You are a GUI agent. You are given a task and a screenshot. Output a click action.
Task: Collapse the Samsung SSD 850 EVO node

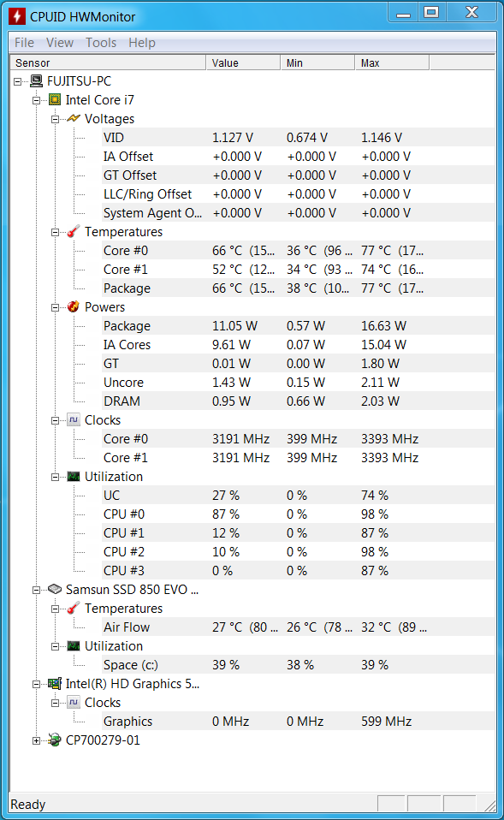pos(36,590)
